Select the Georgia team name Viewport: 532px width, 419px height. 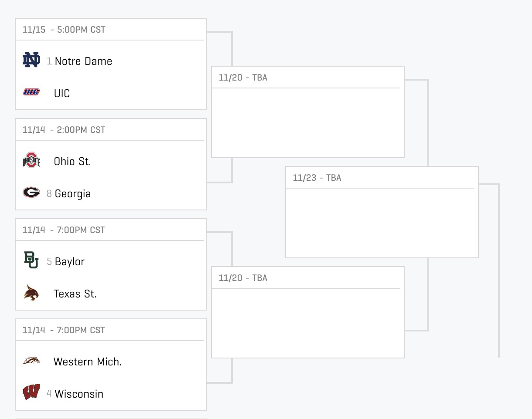click(x=73, y=194)
